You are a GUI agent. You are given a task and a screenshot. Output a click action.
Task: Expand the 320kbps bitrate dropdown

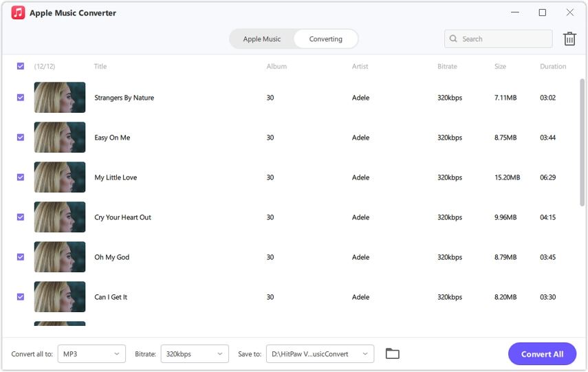click(x=195, y=353)
